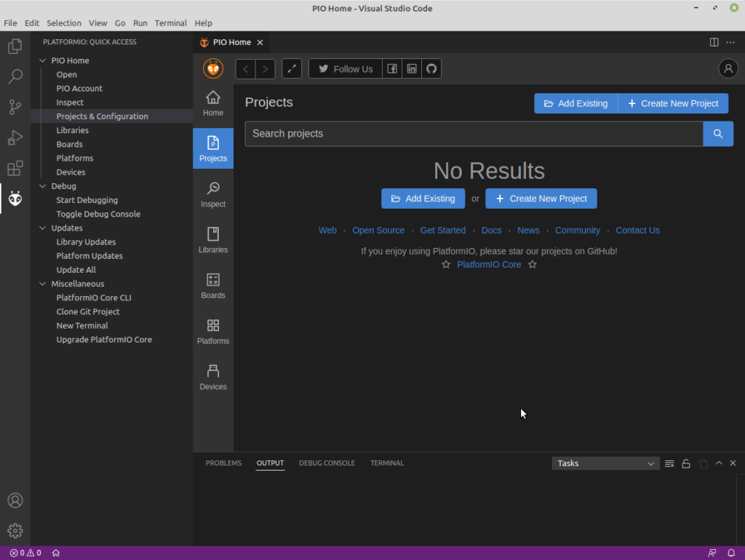Open the Contact Us link
Screen dimensions: 745x560
(x=637, y=231)
